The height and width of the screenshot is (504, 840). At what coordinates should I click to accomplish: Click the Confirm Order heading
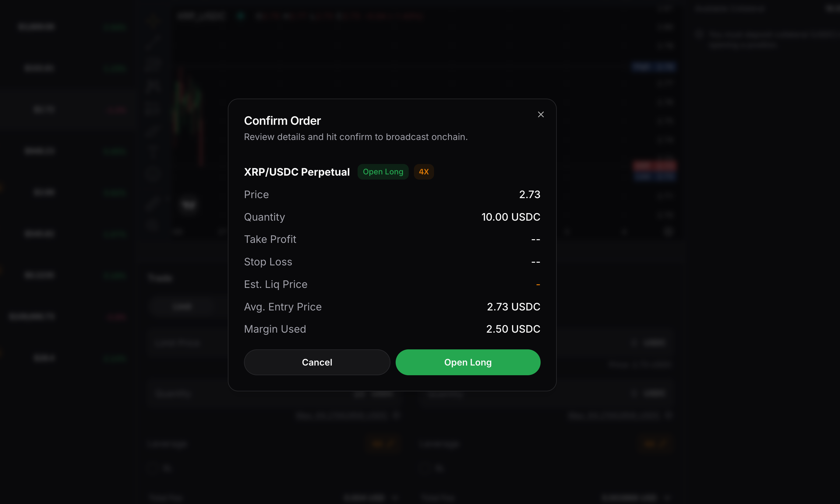coord(282,121)
